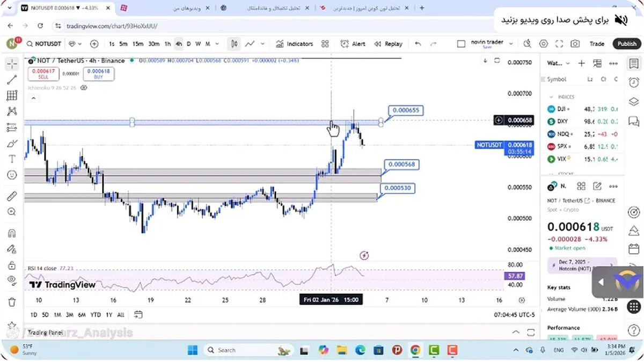Select the crosshair cursor tool
The height and width of the screenshot is (362, 644).
[12, 64]
